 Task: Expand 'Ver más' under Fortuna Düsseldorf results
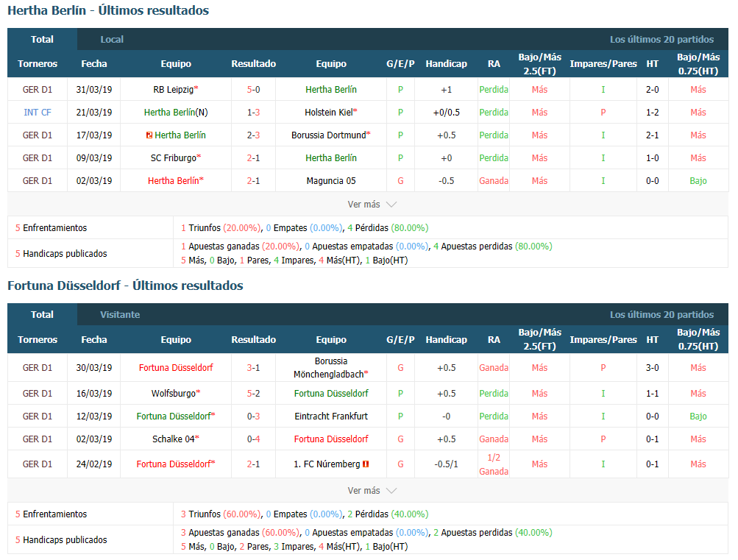[372, 490]
